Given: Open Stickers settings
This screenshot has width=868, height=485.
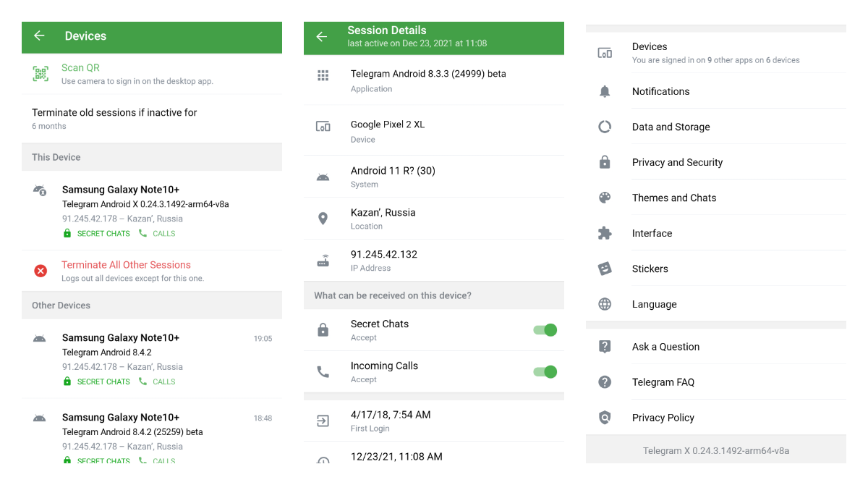Looking at the screenshot, I should coord(716,269).
